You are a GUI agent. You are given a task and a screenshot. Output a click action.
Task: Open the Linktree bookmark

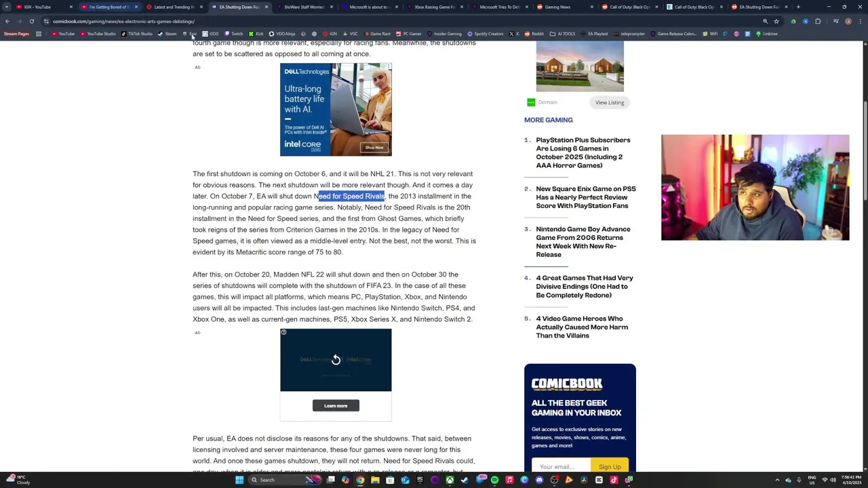[767, 34]
